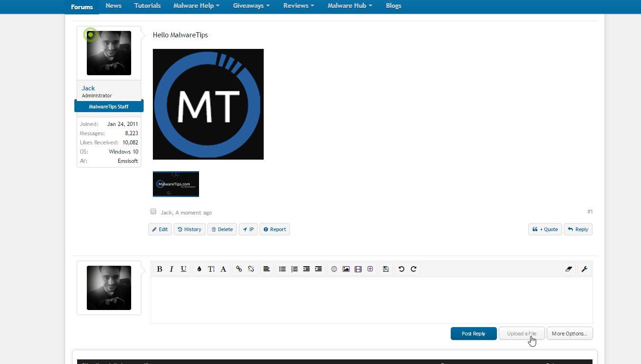This screenshot has width=641, height=364.
Task: Click the join date 'Jan 24, 2011'
Action: pyautogui.click(x=122, y=124)
